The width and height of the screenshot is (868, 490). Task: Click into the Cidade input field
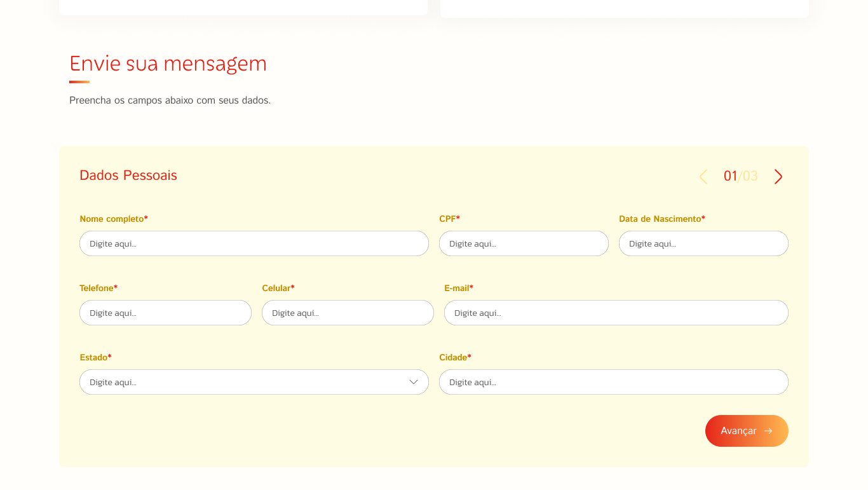(613, 382)
